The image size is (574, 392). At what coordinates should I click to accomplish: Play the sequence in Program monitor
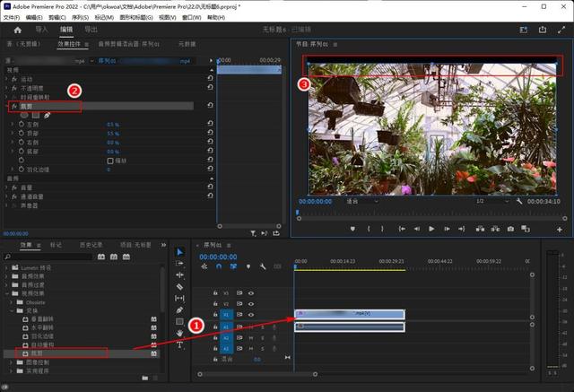(431, 229)
